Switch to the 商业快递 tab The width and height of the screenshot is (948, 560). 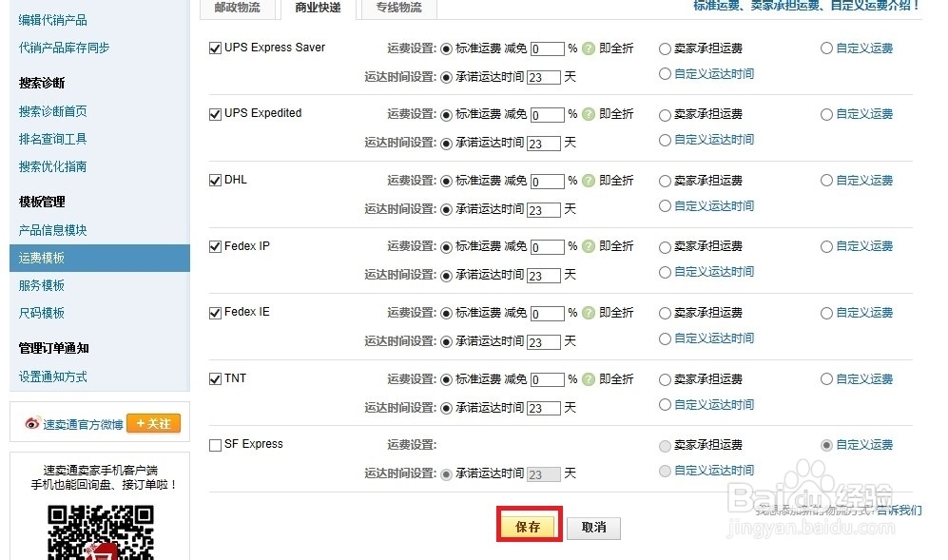318,8
